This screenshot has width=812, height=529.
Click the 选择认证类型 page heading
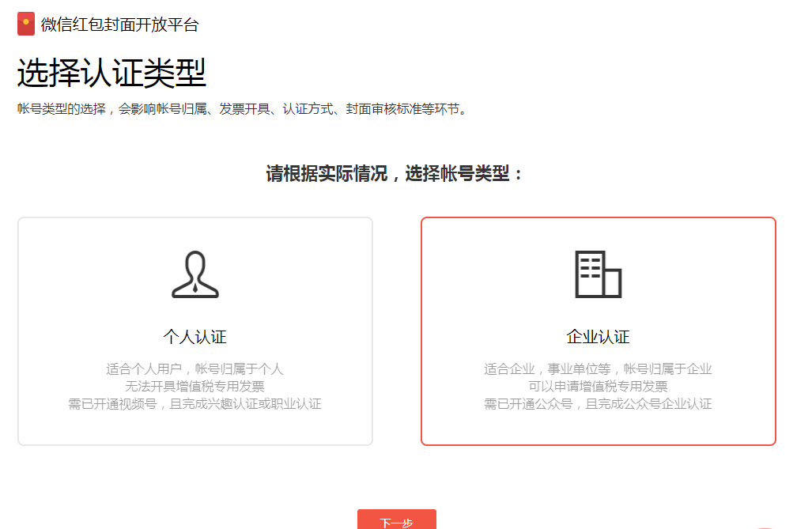click(111, 74)
